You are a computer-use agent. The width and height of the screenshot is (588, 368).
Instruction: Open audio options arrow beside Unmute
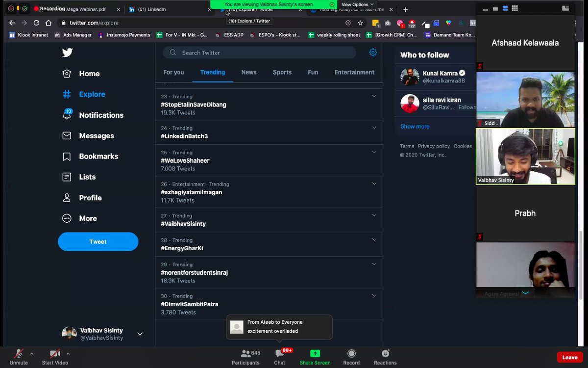[32, 353]
